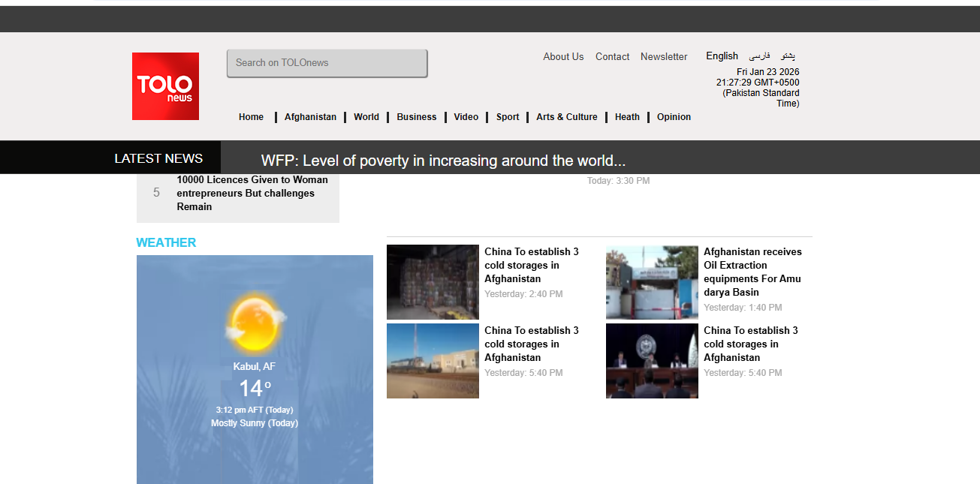Switch site language to Pashto
The width and height of the screenshot is (980, 484).
788,56
